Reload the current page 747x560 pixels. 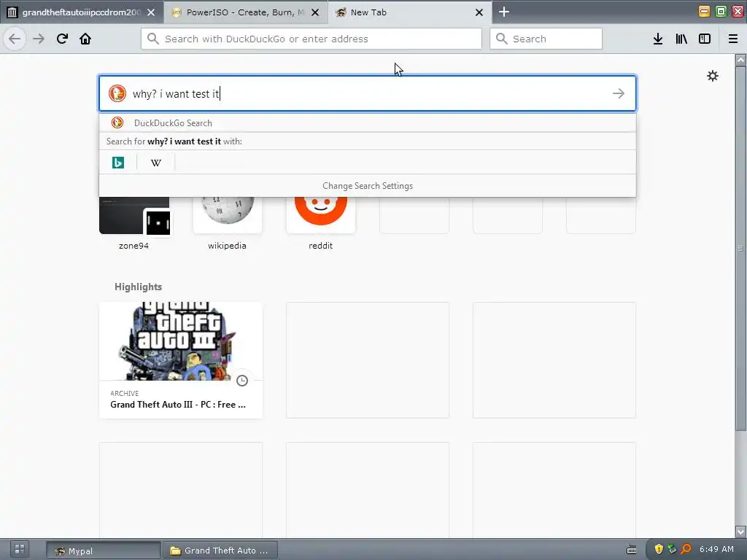tap(62, 39)
